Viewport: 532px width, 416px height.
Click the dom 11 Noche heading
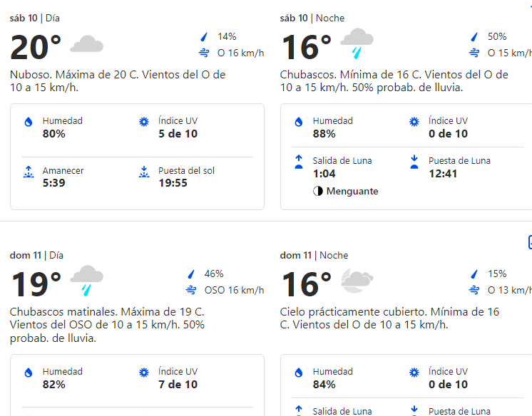(314, 255)
